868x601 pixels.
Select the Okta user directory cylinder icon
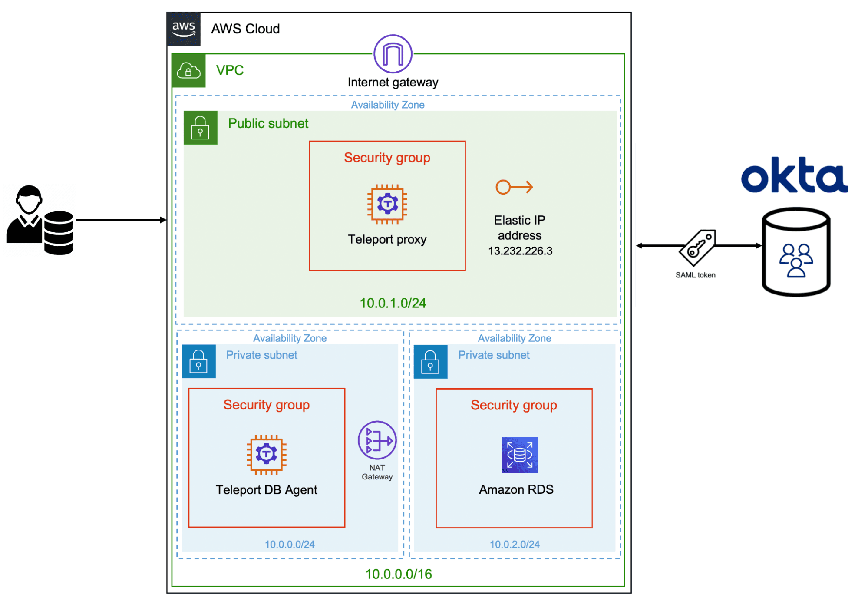[x=796, y=252]
